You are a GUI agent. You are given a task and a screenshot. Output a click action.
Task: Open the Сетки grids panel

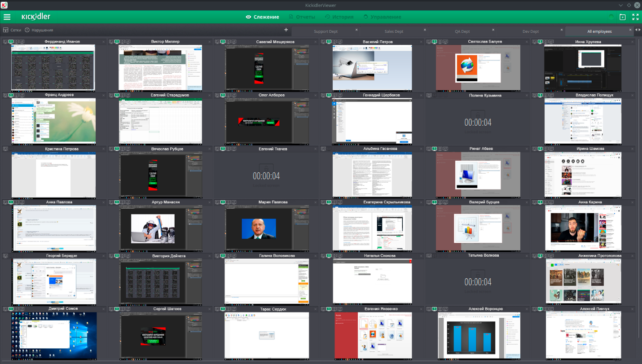[12, 30]
